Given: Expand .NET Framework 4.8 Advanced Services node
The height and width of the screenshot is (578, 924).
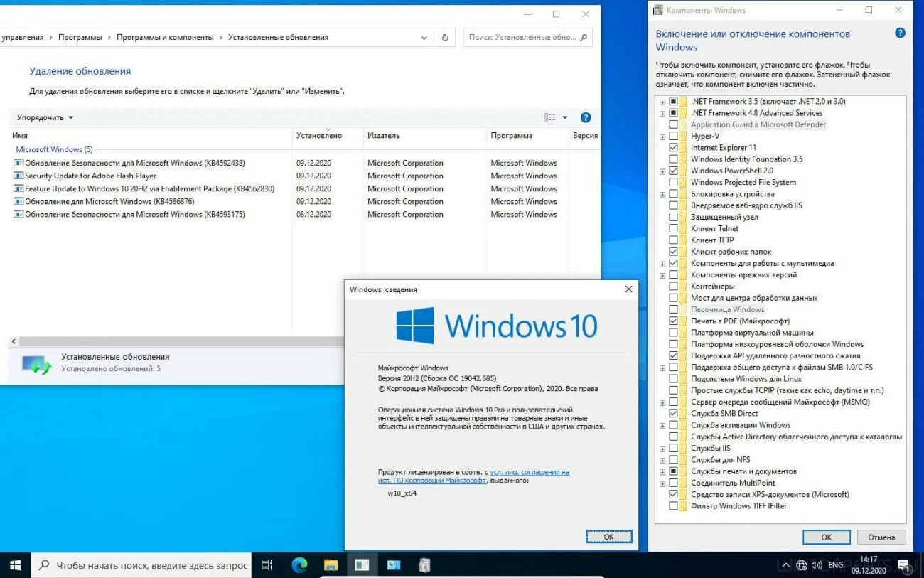Looking at the screenshot, I should [x=662, y=113].
